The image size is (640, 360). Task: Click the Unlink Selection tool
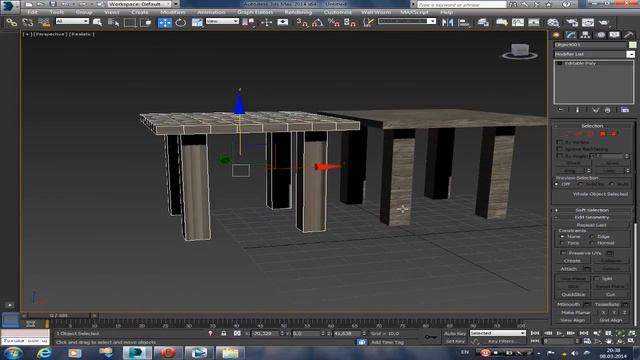[x=28, y=22]
